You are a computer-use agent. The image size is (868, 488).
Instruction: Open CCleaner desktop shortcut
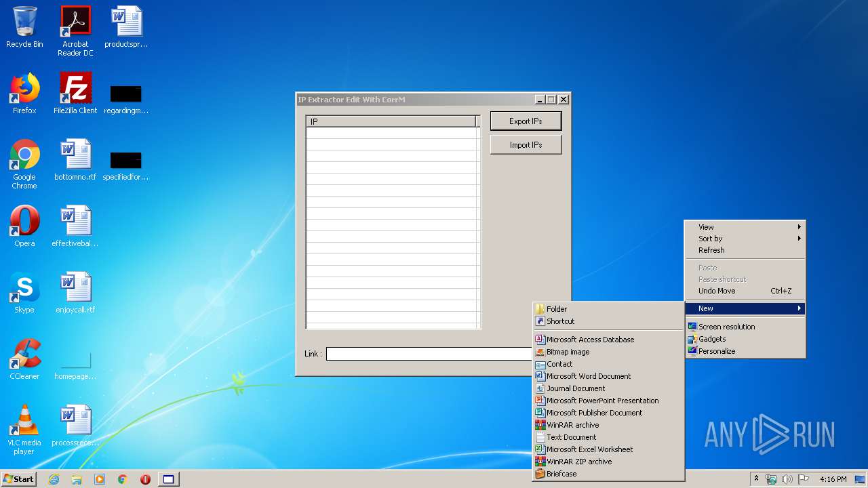click(x=24, y=359)
